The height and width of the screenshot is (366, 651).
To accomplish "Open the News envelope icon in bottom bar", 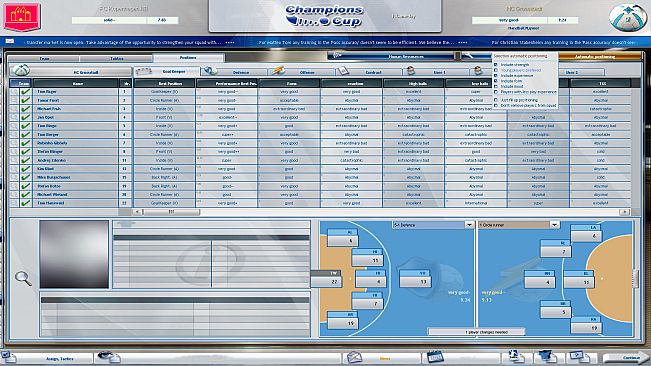I will [x=355, y=357].
